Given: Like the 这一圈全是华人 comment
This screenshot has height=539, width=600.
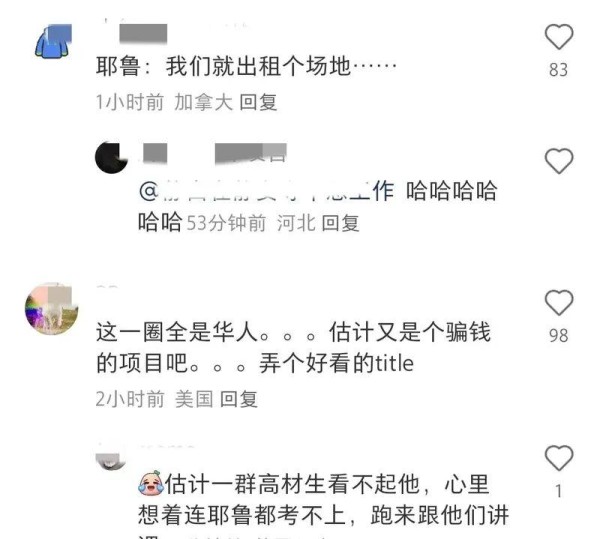Looking at the screenshot, I should [x=559, y=303].
